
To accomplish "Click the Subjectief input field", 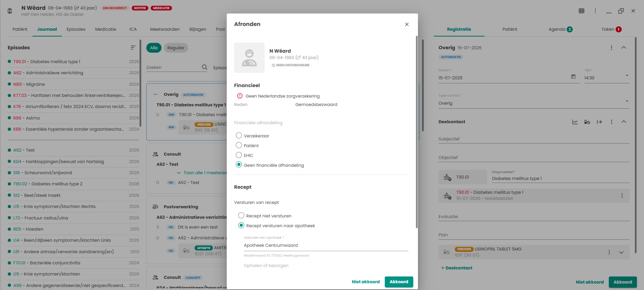I will click(534, 139).
